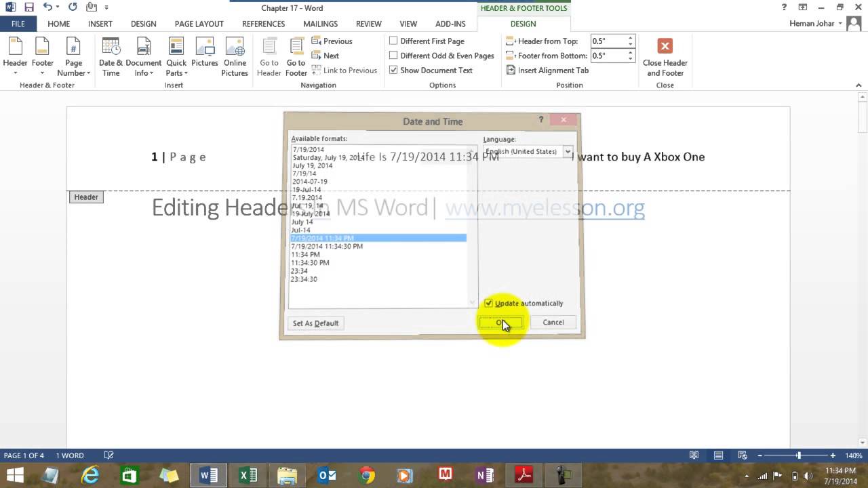
Task: Open the Page Number dropdown
Action: [73, 56]
